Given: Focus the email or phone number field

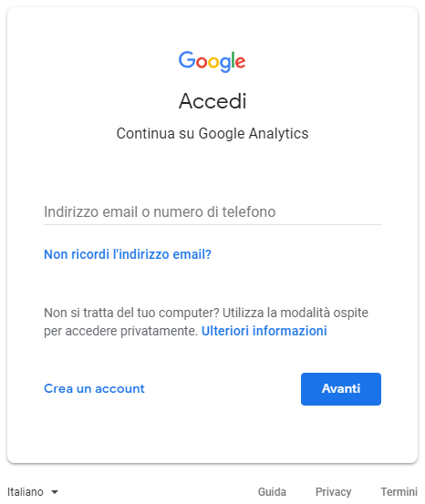Looking at the screenshot, I should [212, 211].
